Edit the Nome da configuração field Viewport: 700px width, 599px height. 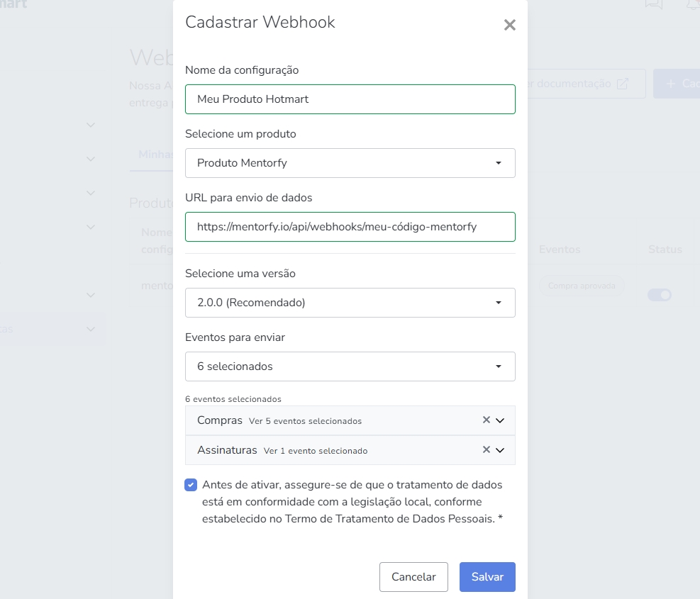pyautogui.click(x=350, y=99)
